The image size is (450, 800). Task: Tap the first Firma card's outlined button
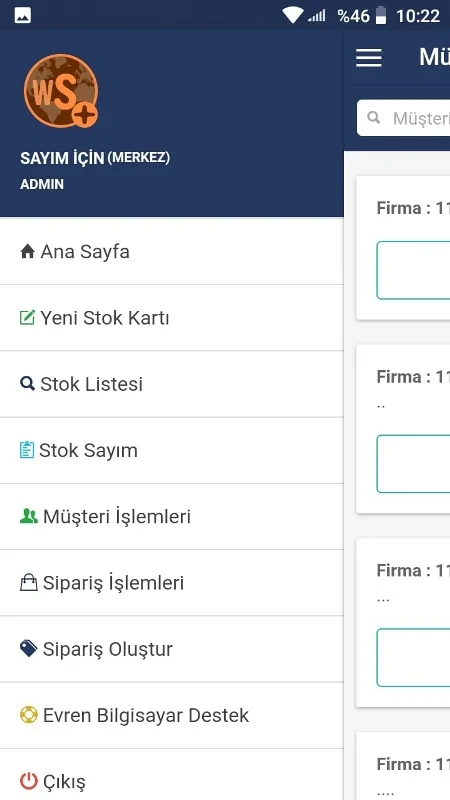tap(413, 270)
